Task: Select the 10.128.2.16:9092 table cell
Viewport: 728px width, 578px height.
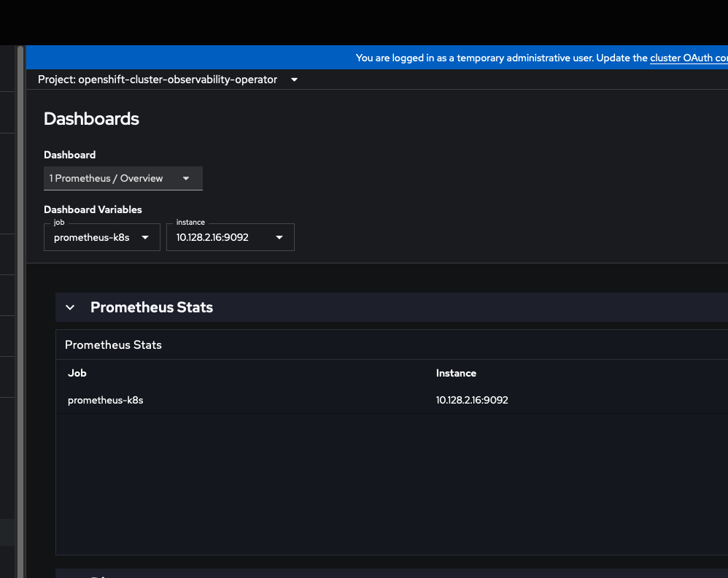Action: 472,400
